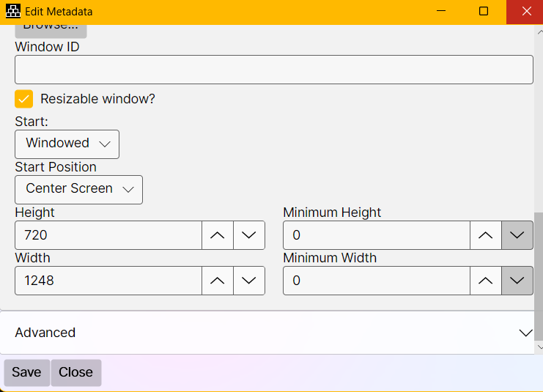
Task: Open the Start mode dropdown
Action: 67,144
